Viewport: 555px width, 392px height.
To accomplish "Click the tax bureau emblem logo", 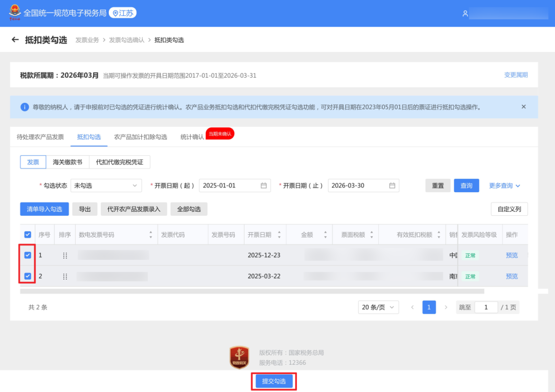I will tap(14, 13).
